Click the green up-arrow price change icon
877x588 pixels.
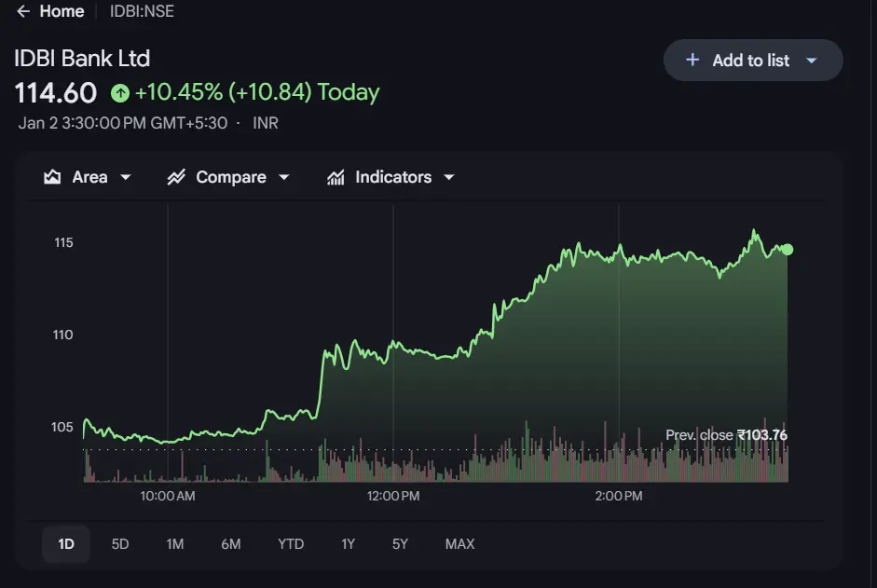pos(119,93)
